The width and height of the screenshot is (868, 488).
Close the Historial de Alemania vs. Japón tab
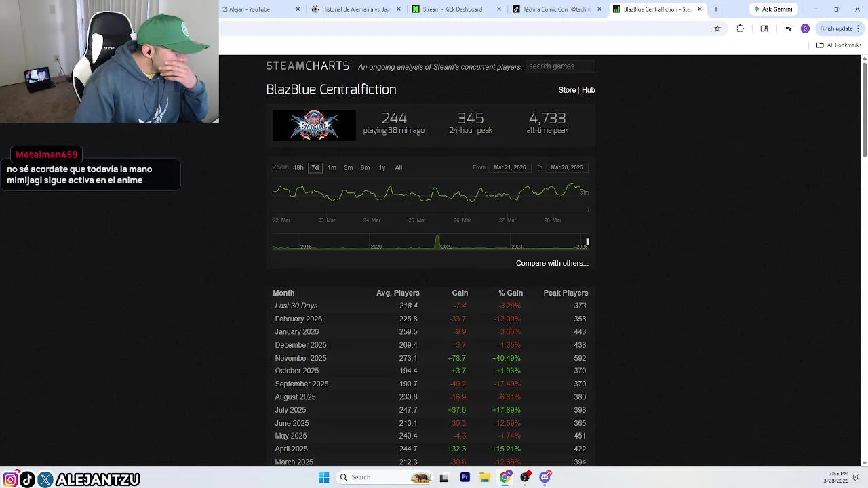(x=398, y=9)
